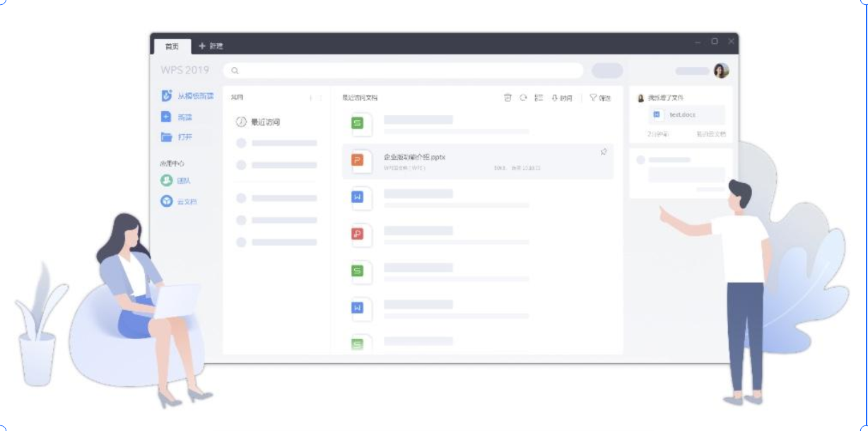Switch to the 首页 home tab
The width and height of the screenshot is (868, 431).
click(172, 47)
